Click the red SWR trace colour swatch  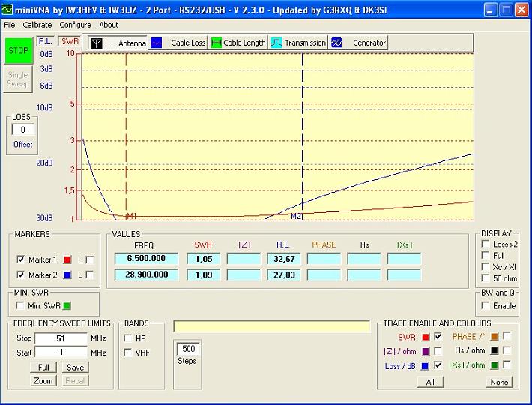point(426,337)
